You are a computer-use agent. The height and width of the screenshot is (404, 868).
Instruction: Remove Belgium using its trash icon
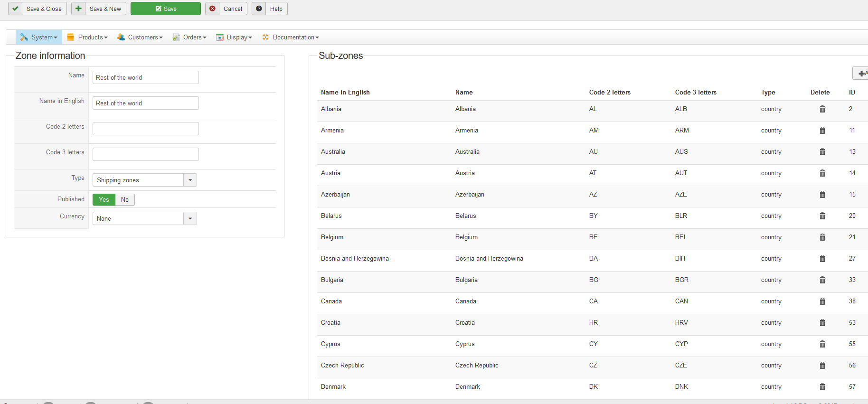coord(822,237)
